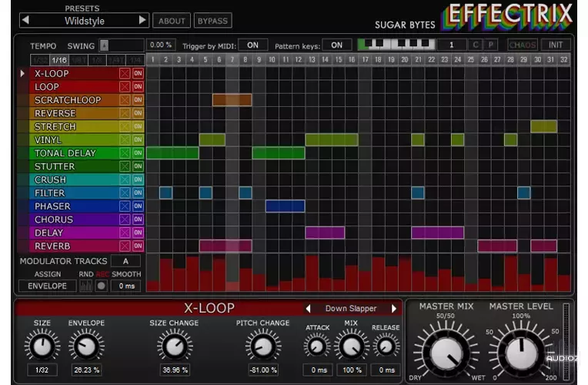
Task: Clear the LOOP track with its X icon
Action: click(125, 87)
